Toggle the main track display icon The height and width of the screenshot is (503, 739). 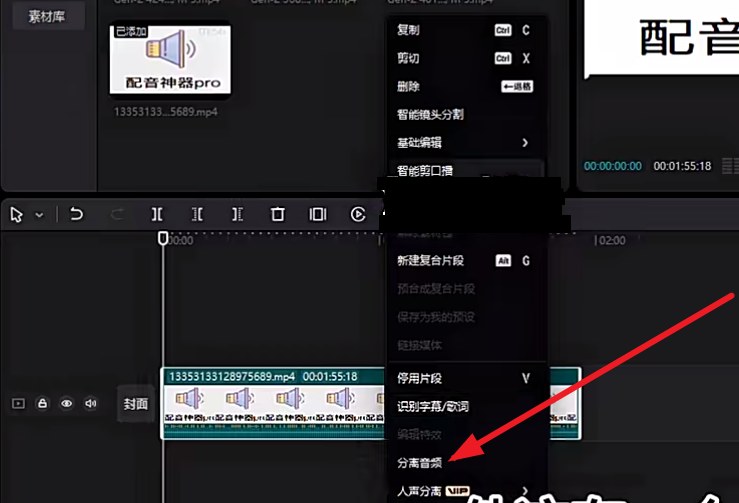[18, 404]
